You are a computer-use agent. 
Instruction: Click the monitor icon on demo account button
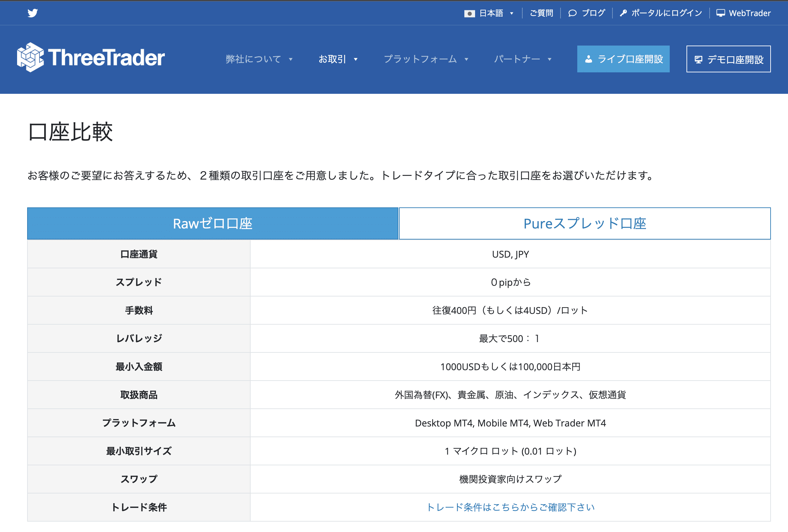point(699,60)
